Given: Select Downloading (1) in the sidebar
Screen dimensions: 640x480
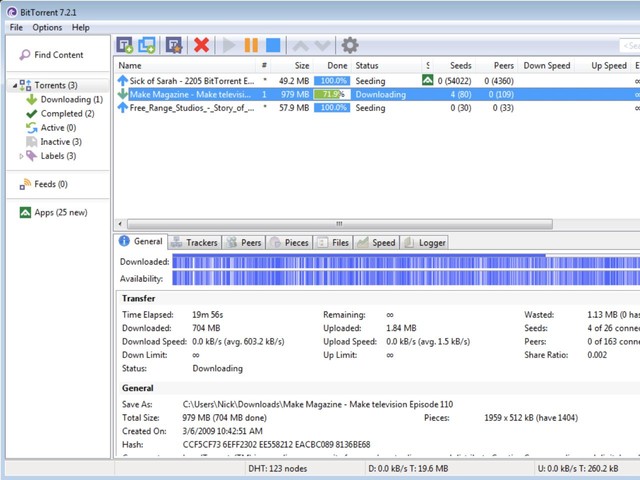Looking at the screenshot, I should (x=71, y=100).
